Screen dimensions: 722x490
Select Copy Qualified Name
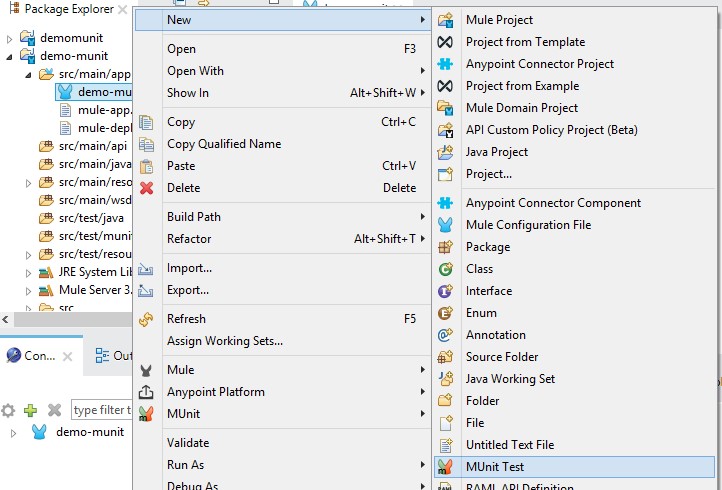pyautogui.click(x=283, y=144)
